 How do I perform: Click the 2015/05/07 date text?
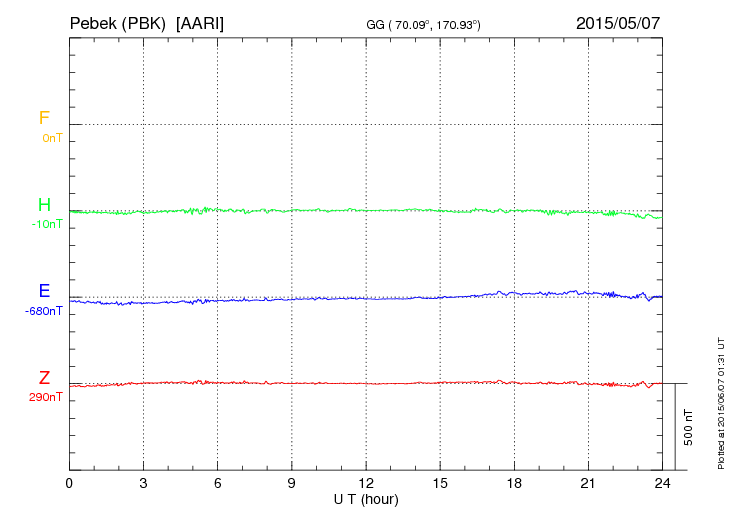click(x=618, y=22)
